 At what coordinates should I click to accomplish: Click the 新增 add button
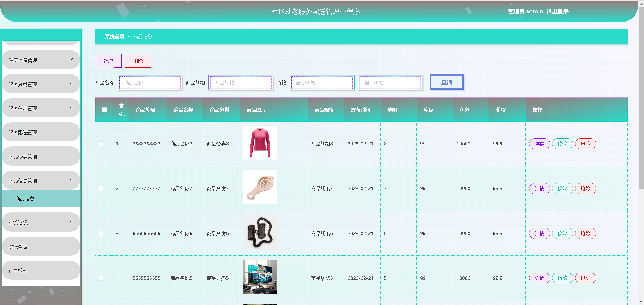108,61
